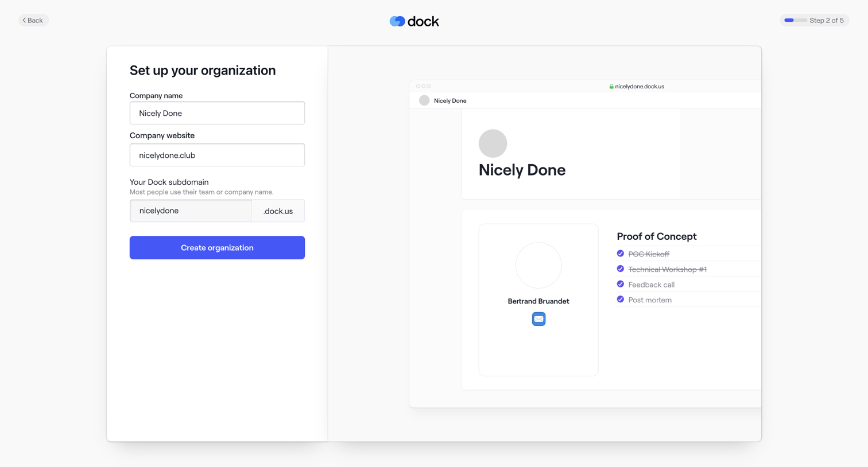Edit the Company name field
This screenshot has height=467, width=868.
[x=217, y=113]
